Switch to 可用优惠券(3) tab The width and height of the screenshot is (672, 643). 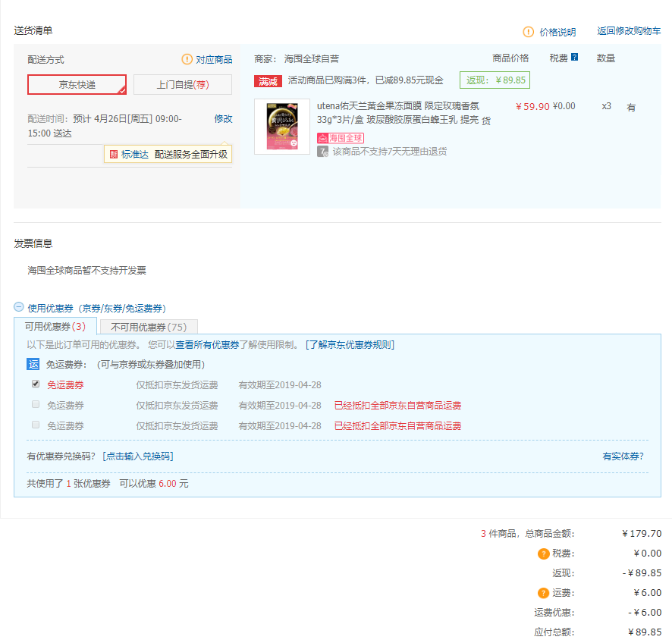[x=55, y=326]
